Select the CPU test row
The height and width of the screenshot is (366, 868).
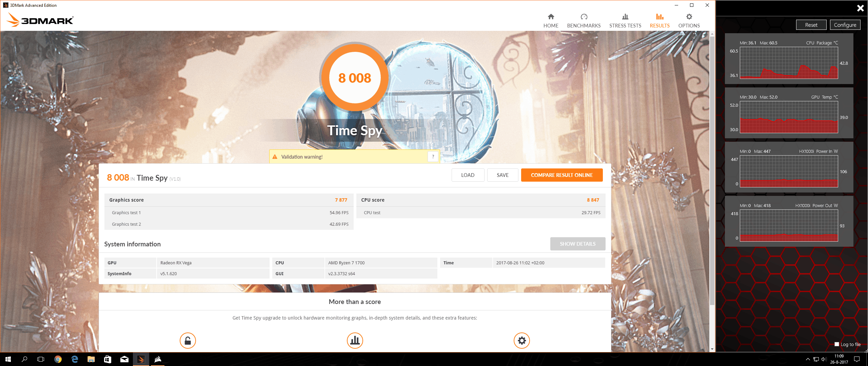481,212
